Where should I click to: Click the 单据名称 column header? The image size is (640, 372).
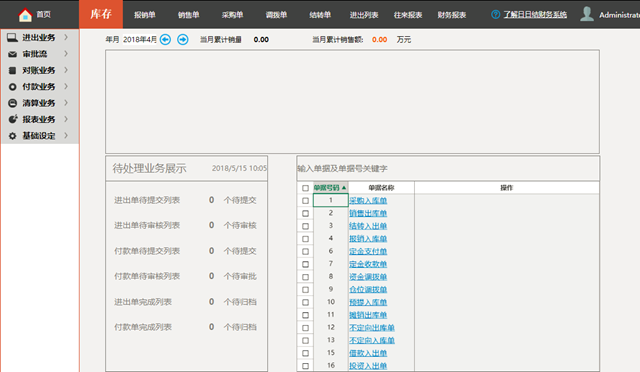381,188
